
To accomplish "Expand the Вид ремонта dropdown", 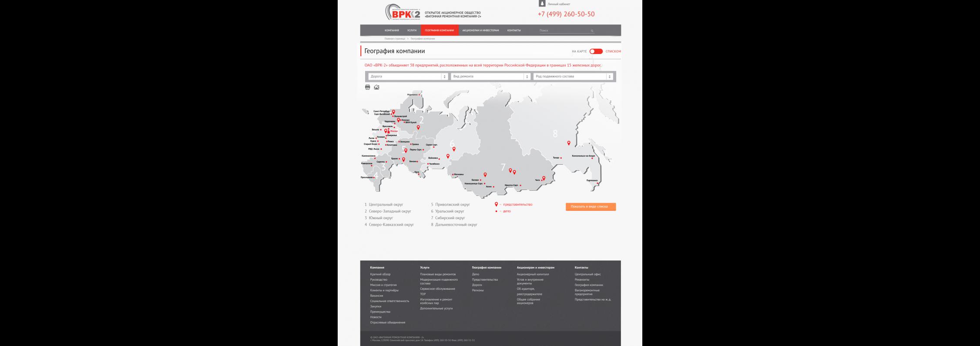I will click(x=490, y=77).
